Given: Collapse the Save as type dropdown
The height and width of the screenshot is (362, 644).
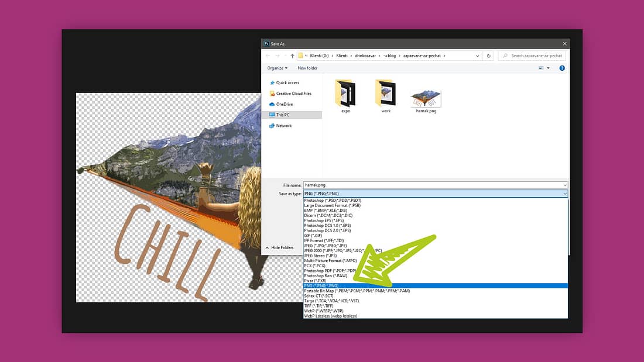Looking at the screenshot, I should point(564,194).
